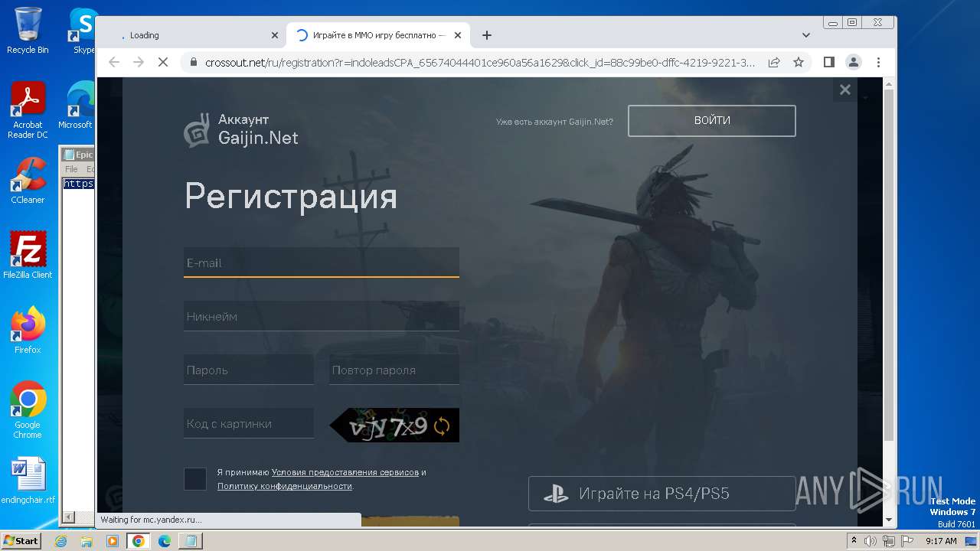Image resolution: width=980 pixels, height=551 pixels.
Task: Open FileZilla Client desktop icon
Action: pyautogui.click(x=28, y=255)
